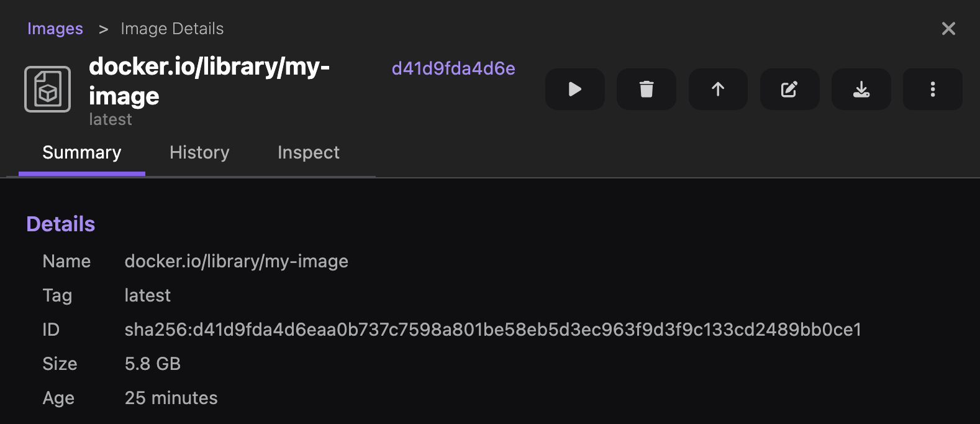Navigate back via the Images breadcrumb link
980x424 pixels.
[55, 28]
